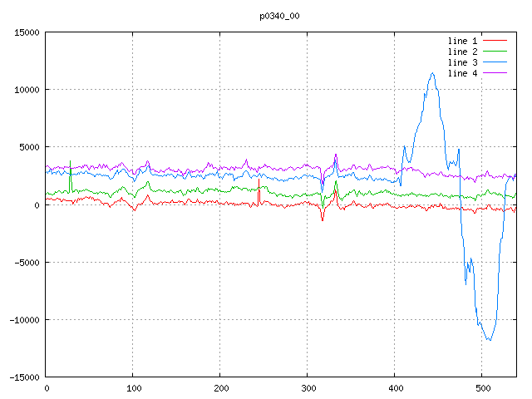Select the 'line 3' legend label
The width and height of the screenshot is (532, 399).
pyautogui.click(x=462, y=62)
